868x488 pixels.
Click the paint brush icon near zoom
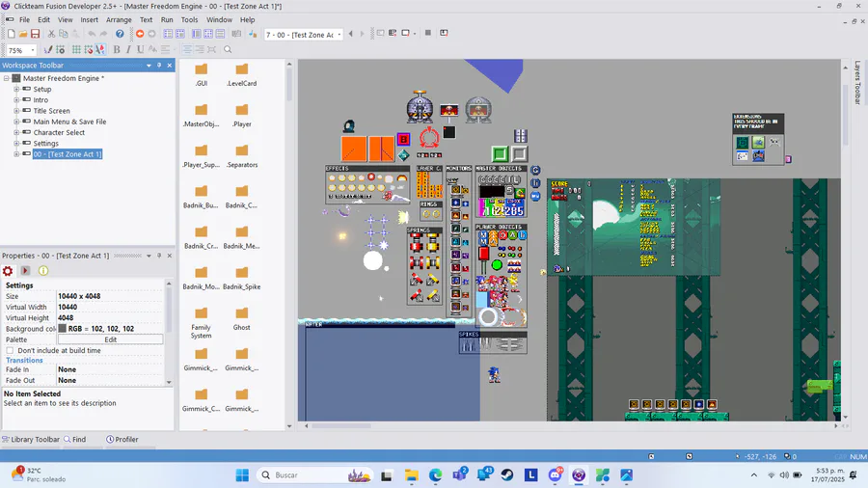(48, 50)
